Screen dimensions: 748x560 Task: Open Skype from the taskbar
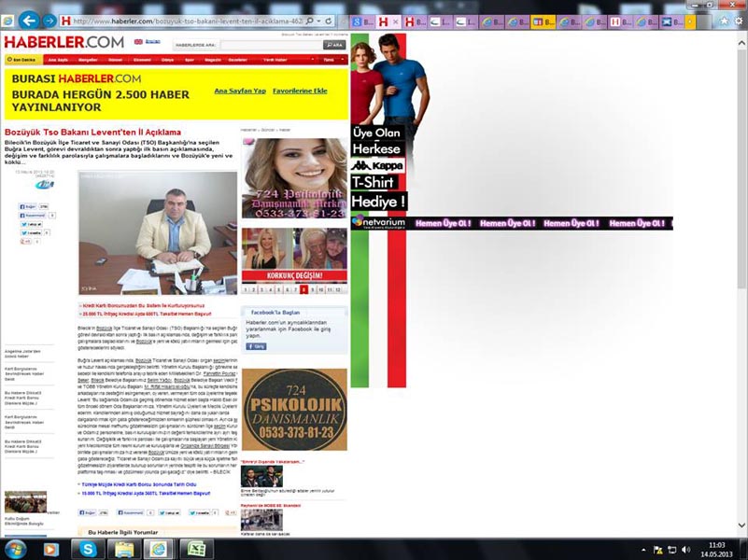pyautogui.click(x=87, y=550)
